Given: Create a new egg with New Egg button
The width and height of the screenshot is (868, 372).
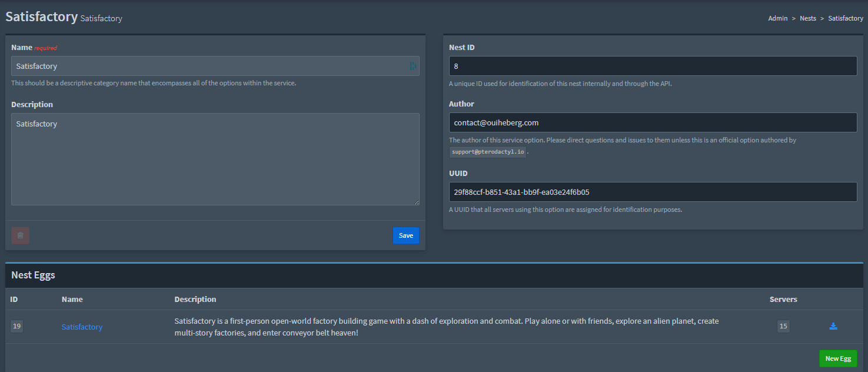Looking at the screenshot, I should pos(837,358).
